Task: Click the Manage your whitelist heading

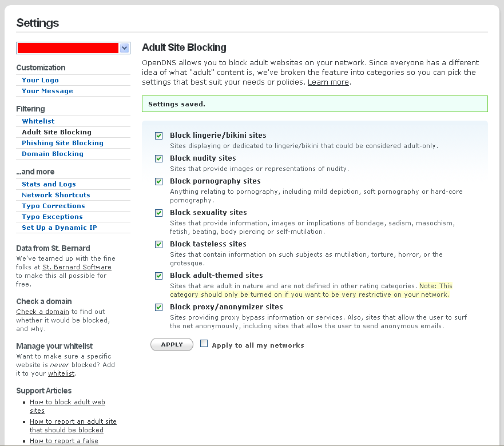Action: click(x=54, y=346)
